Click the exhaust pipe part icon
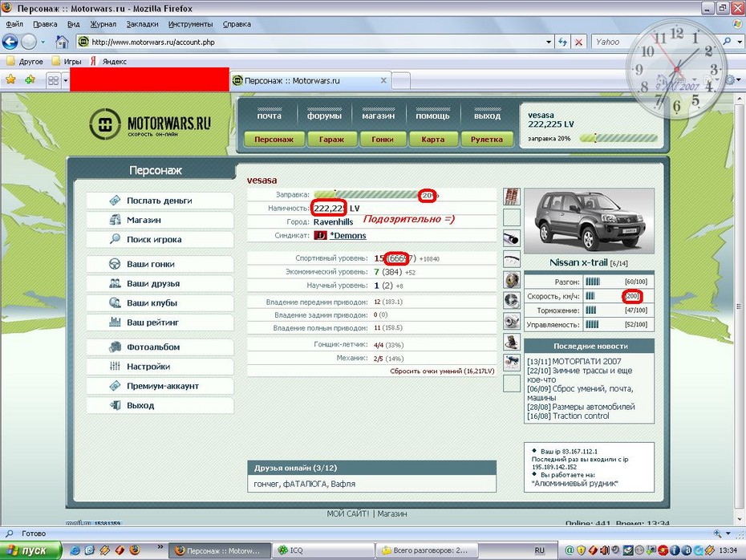Screen dimensions: 746x560 (x=512, y=238)
